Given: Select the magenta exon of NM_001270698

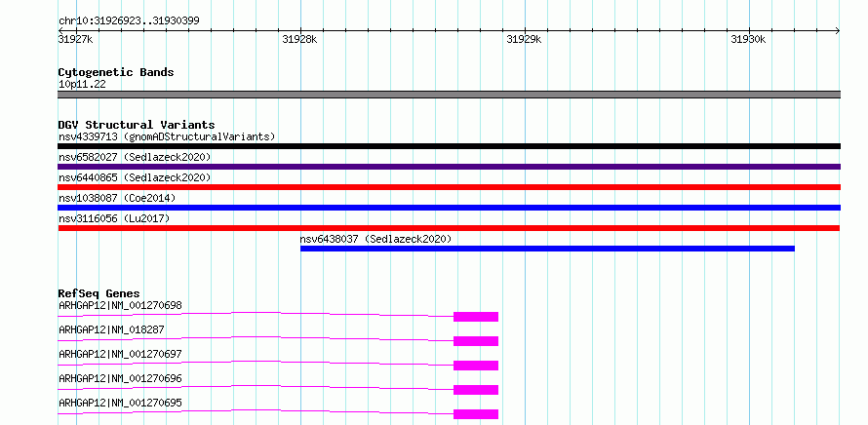Looking at the screenshot, I should tap(476, 317).
